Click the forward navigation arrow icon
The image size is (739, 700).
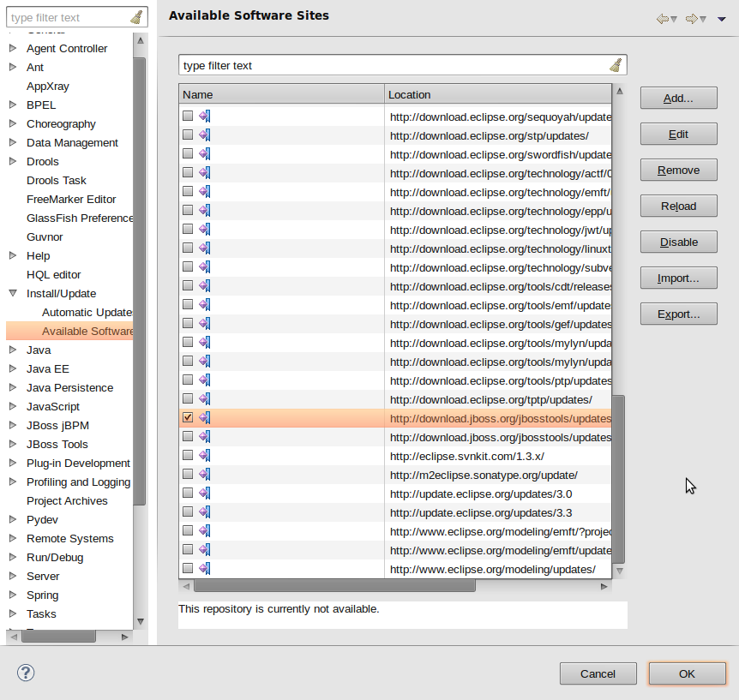pyautogui.click(x=691, y=19)
